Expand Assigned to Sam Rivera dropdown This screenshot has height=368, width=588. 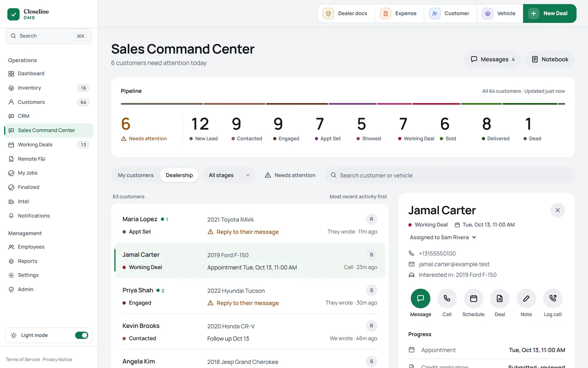pyautogui.click(x=443, y=237)
